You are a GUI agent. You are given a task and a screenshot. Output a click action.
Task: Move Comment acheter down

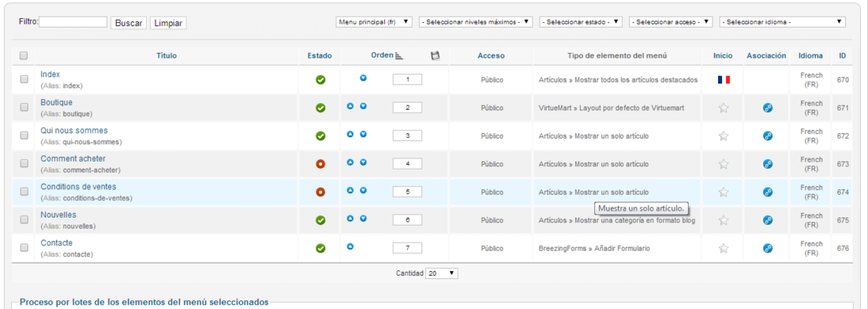pyautogui.click(x=363, y=162)
